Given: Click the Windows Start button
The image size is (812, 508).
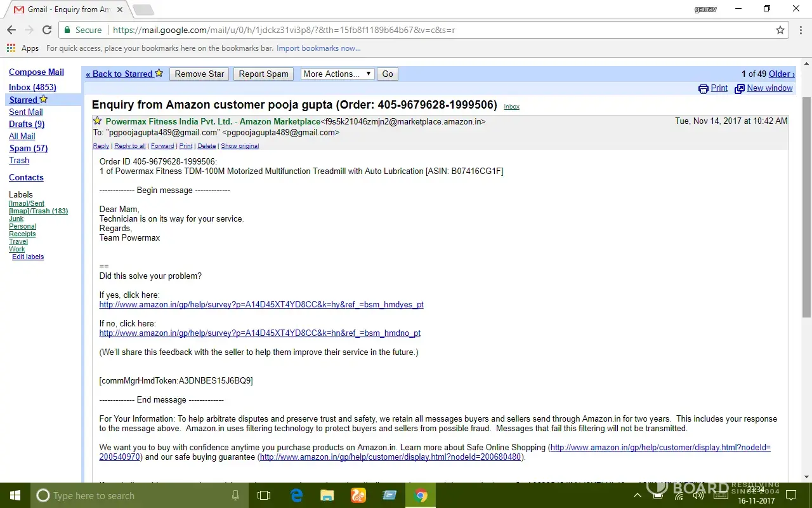Looking at the screenshot, I should (x=15, y=495).
